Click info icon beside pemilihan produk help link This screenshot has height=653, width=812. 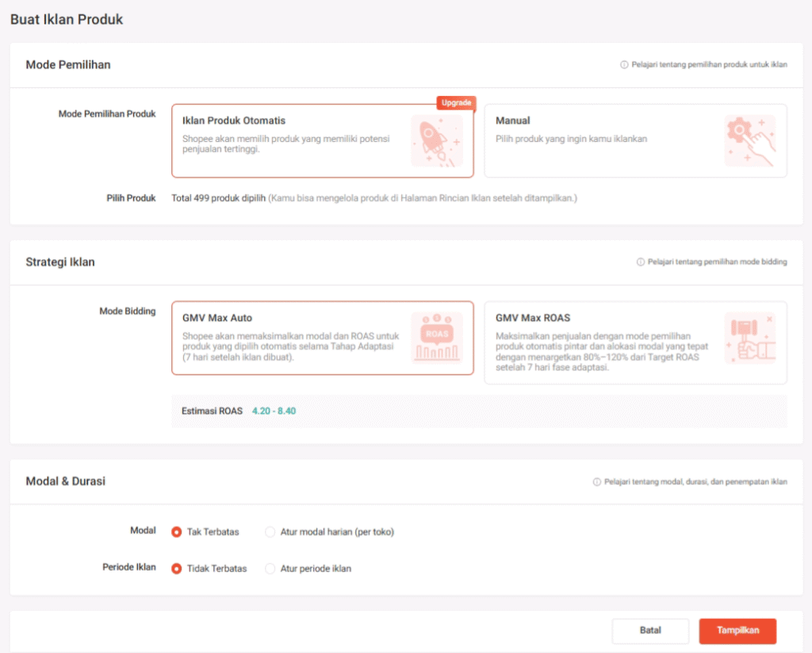(x=624, y=65)
